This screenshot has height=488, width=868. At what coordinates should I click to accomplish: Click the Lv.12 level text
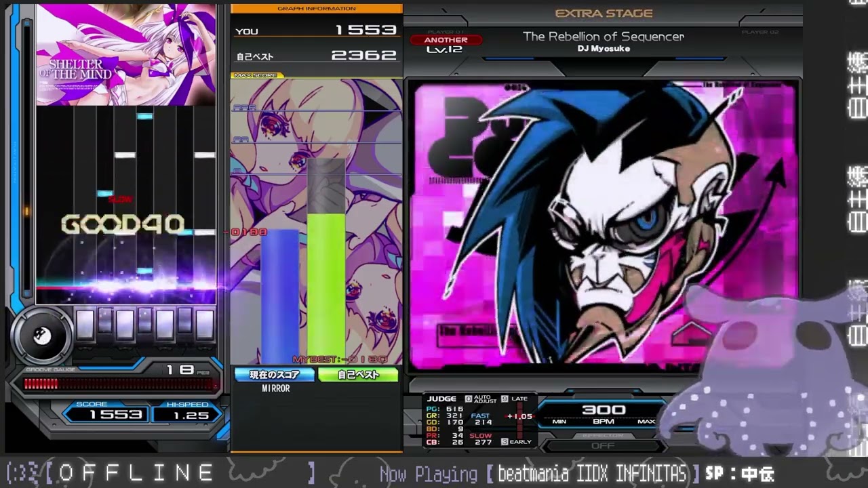tap(446, 49)
